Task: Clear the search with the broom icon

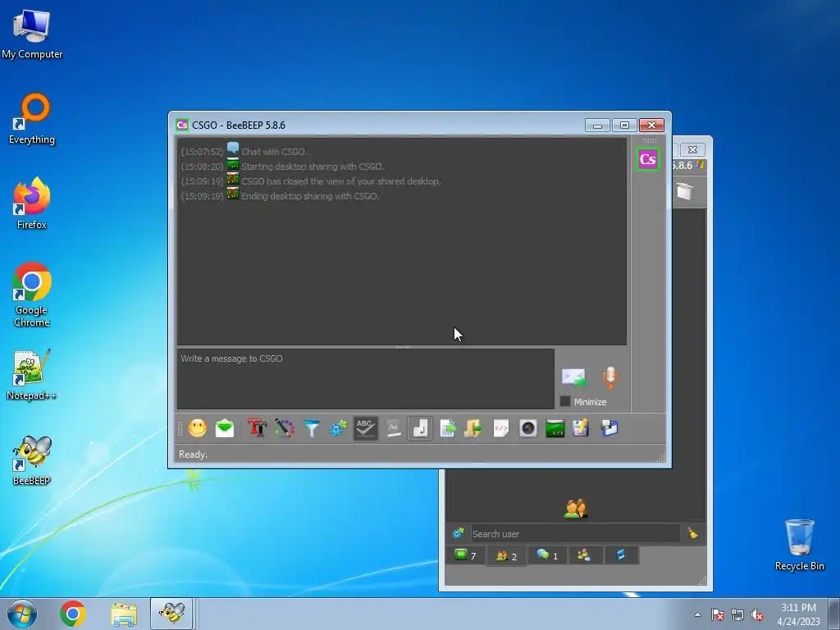Action: pyautogui.click(x=693, y=533)
